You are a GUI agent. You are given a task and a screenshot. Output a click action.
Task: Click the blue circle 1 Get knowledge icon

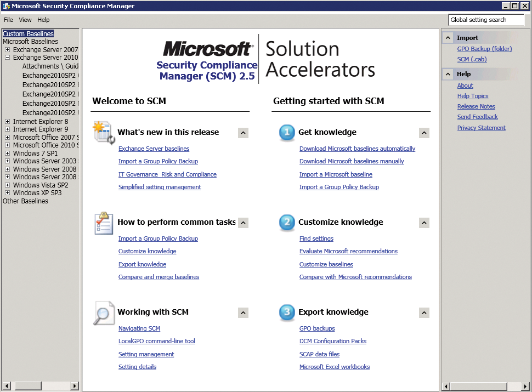click(x=286, y=132)
